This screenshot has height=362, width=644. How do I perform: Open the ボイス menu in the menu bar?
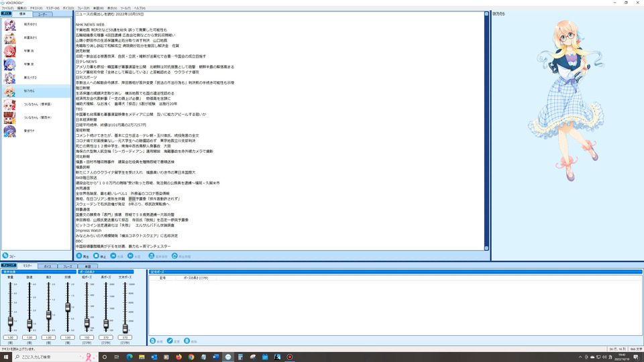click(68, 8)
